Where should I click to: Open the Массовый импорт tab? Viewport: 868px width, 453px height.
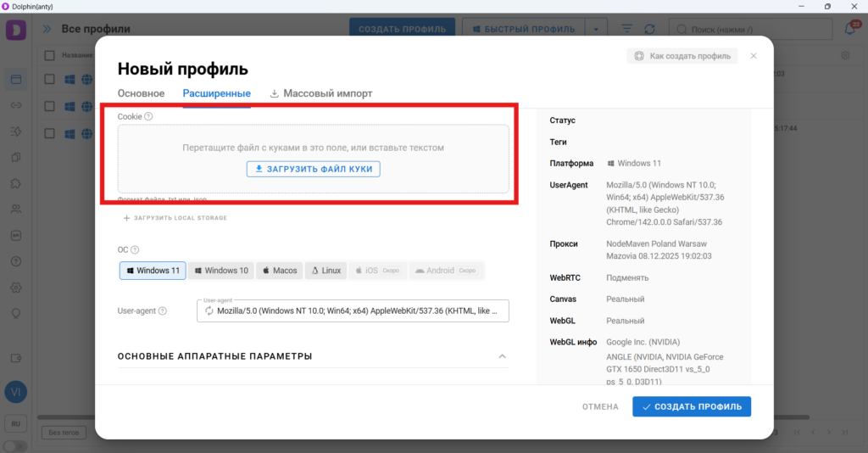[x=321, y=93]
